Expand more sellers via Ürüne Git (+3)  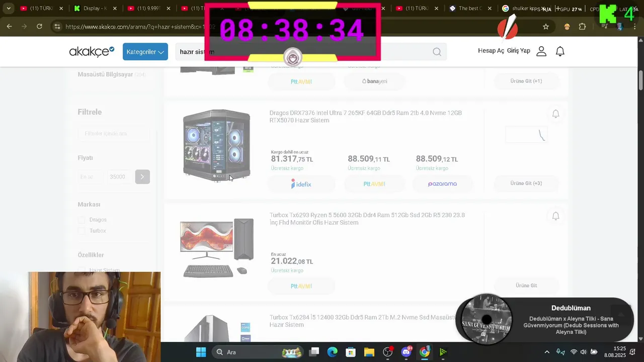(x=526, y=184)
